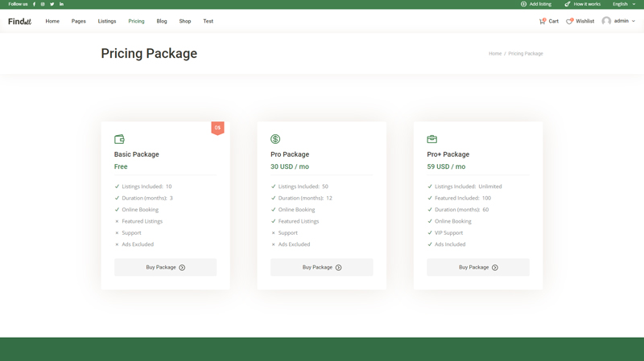644x361 pixels.
Task: Go to the Blog menu item
Action: coord(162,21)
